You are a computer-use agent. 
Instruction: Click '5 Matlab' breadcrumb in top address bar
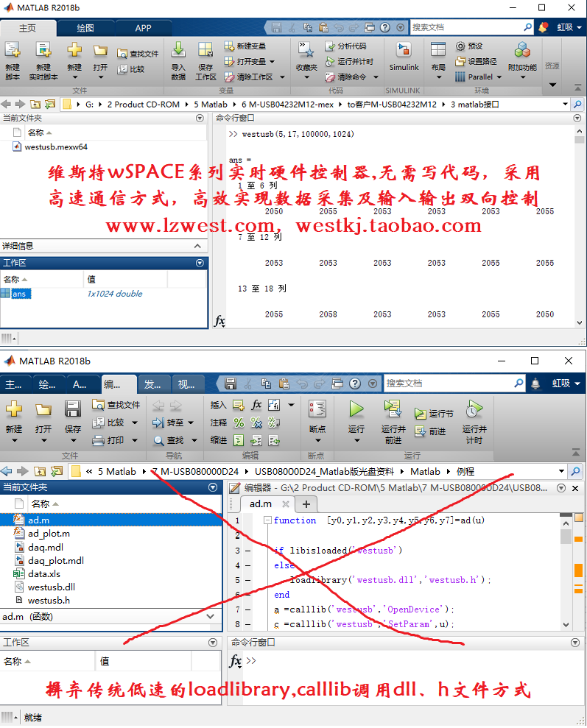point(211,105)
